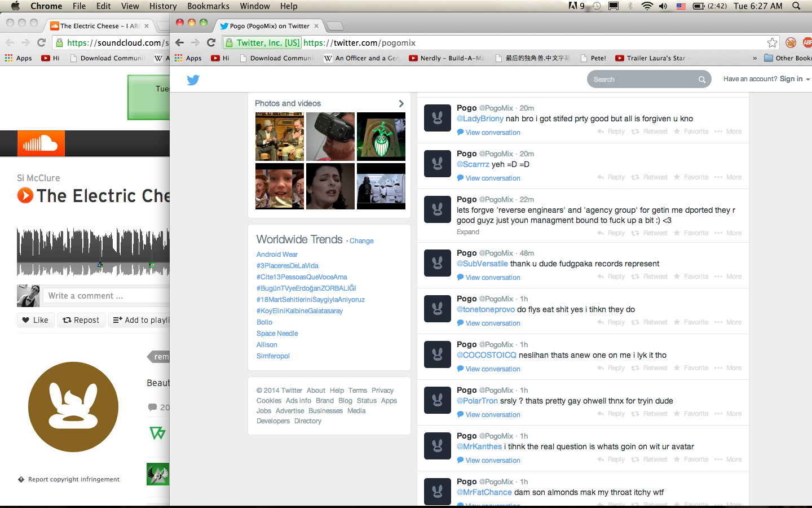Click the search magnifier in Twitter search
812x508 pixels.
click(701, 80)
